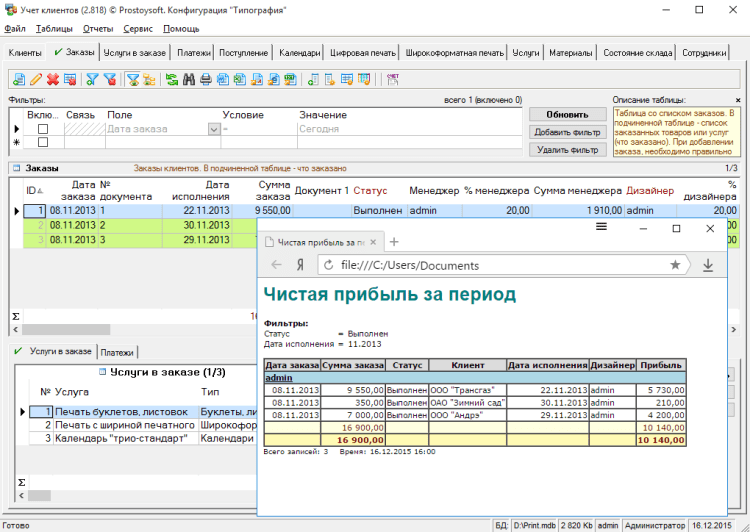Click the binoculars search icon

(x=188, y=79)
